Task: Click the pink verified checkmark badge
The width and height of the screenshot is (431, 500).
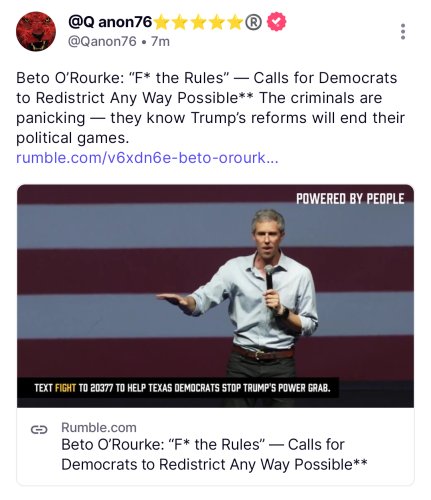Action: [276, 22]
